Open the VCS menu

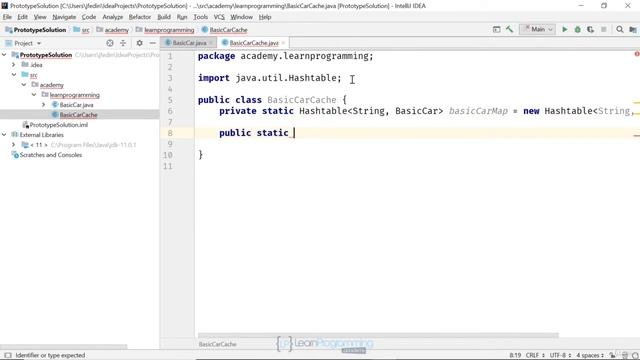(x=219, y=17)
